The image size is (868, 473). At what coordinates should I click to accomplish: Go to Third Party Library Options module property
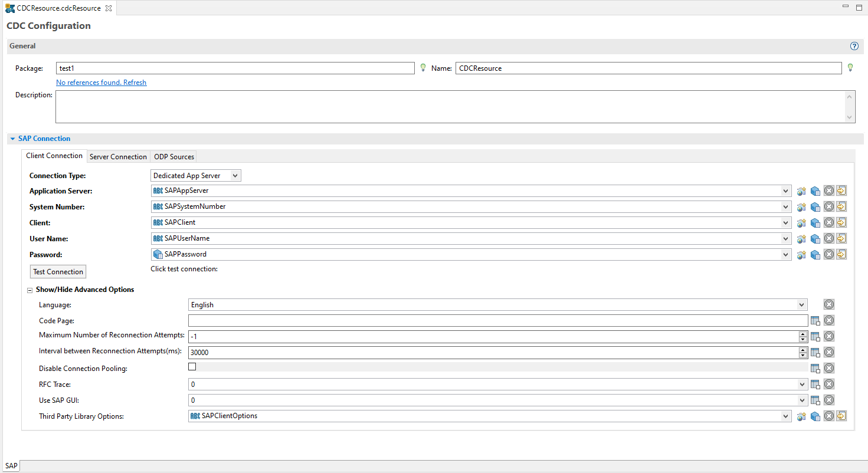tap(842, 416)
